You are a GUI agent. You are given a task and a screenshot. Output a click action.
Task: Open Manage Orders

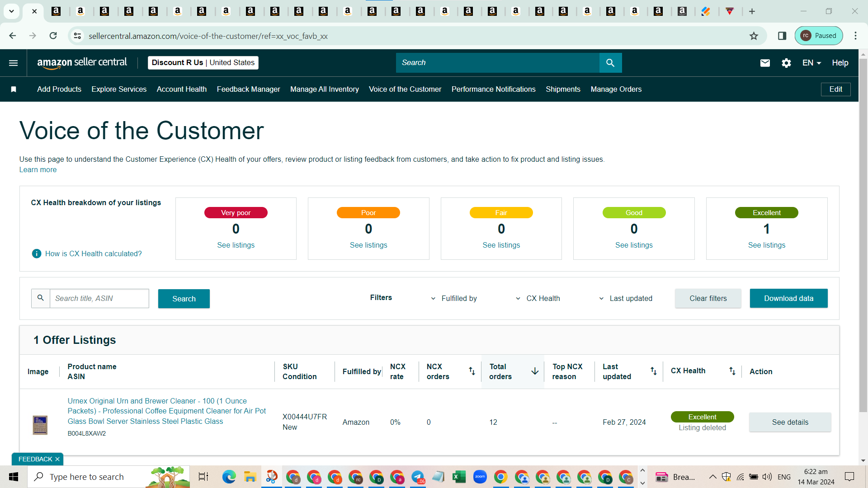(616, 89)
